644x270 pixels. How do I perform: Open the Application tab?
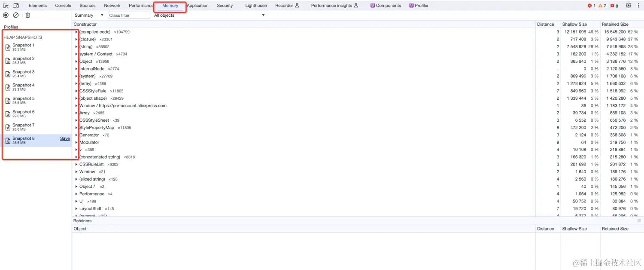point(197,6)
